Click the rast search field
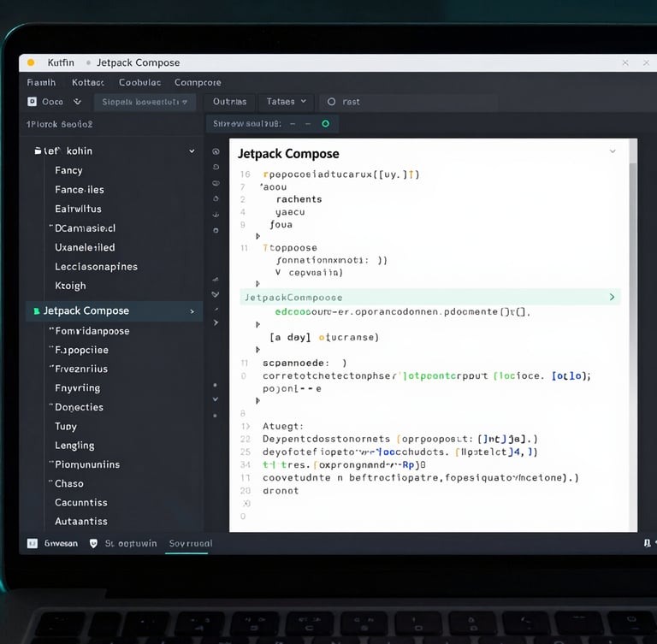This screenshot has width=657, height=644. [x=409, y=102]
